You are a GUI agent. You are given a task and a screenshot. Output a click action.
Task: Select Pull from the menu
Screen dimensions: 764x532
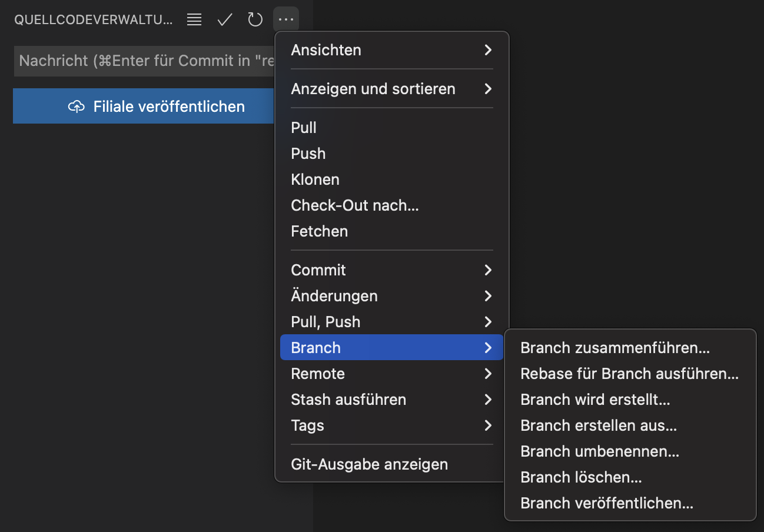click(x=303, y=128)
